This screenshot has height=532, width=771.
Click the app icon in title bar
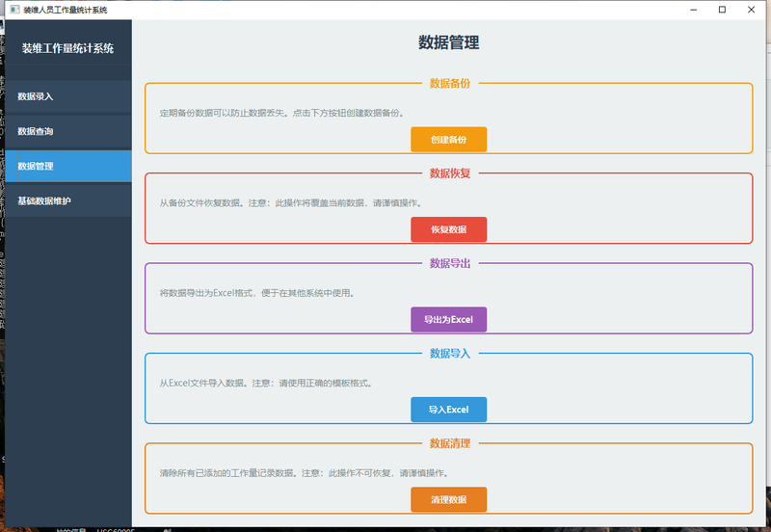[x=13, y=10]
